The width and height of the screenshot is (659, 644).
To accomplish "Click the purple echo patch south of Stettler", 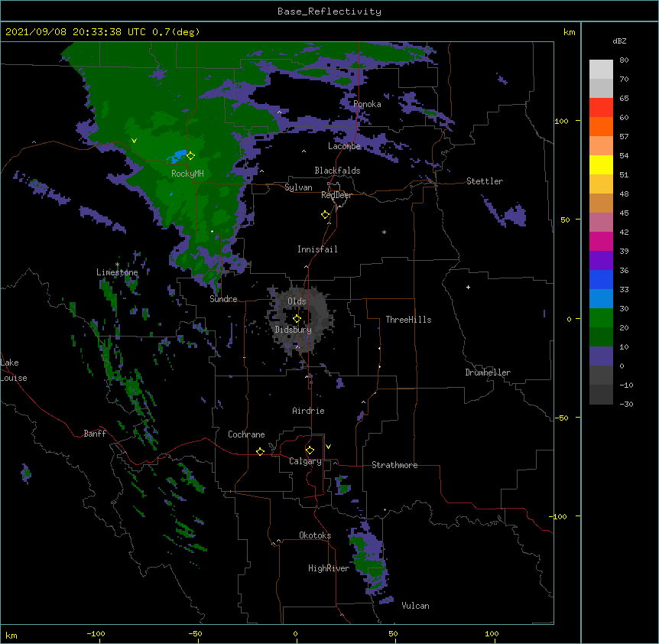I will (515, 215).
